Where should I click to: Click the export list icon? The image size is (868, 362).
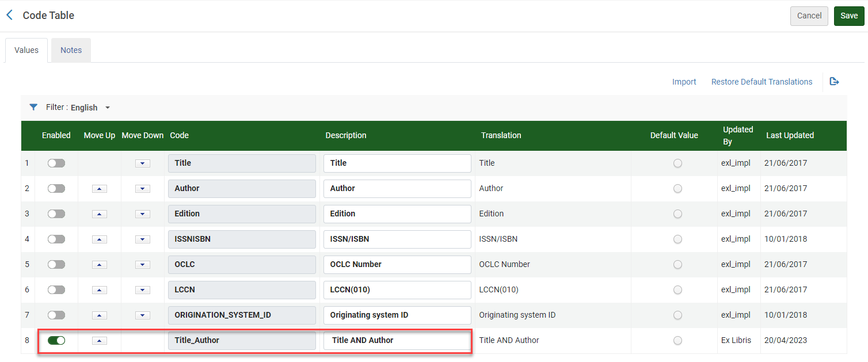tap(834, 82)
